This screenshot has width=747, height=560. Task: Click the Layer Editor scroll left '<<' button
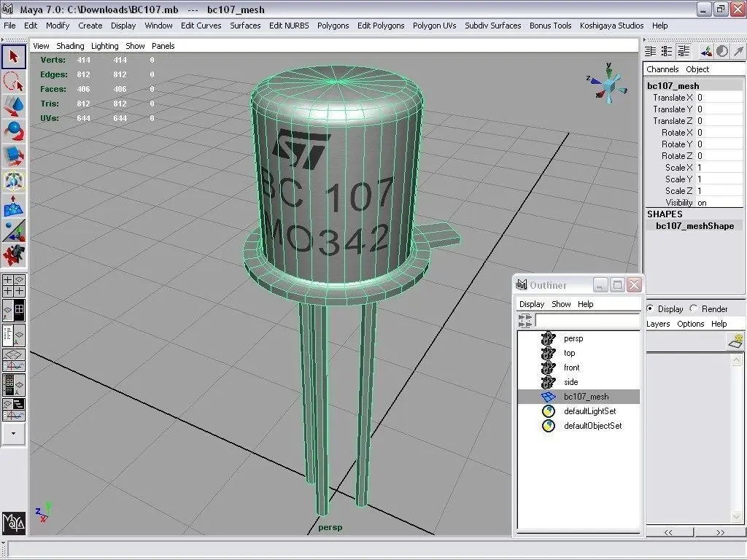tap(669, 532)
